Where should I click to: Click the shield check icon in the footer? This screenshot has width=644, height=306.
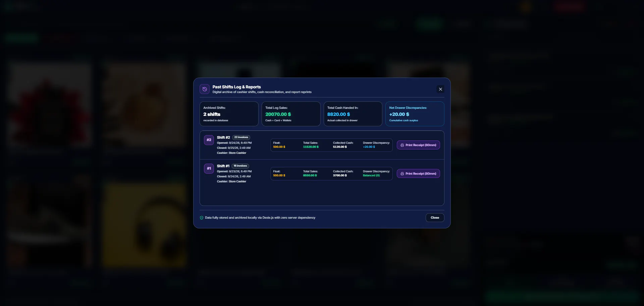pyautogui.click(x=202, y=218)
